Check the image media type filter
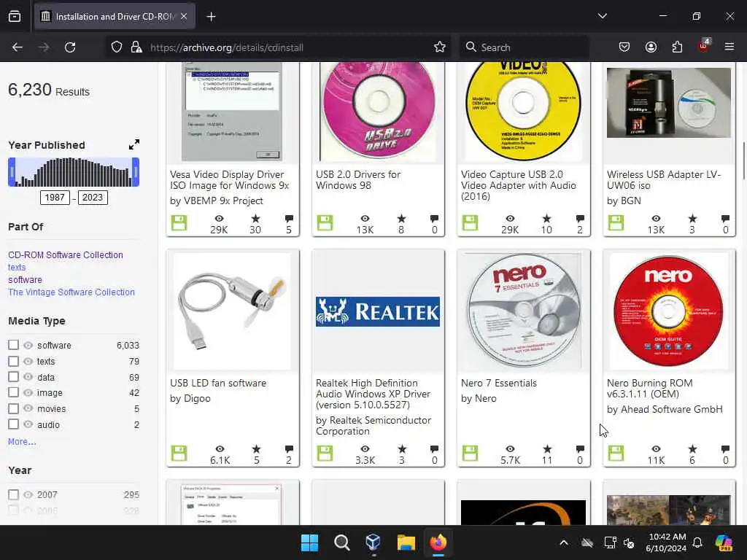 tap(13, 392)
